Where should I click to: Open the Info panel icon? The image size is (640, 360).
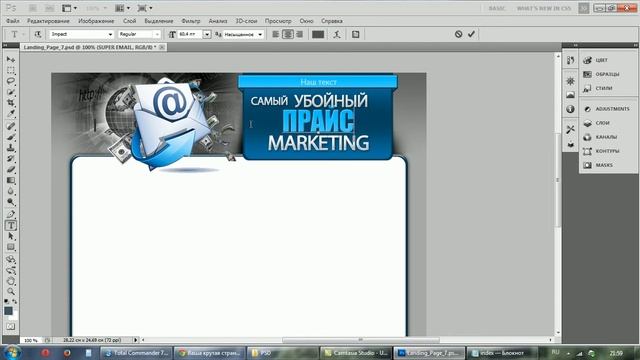[x=571, y=109]
